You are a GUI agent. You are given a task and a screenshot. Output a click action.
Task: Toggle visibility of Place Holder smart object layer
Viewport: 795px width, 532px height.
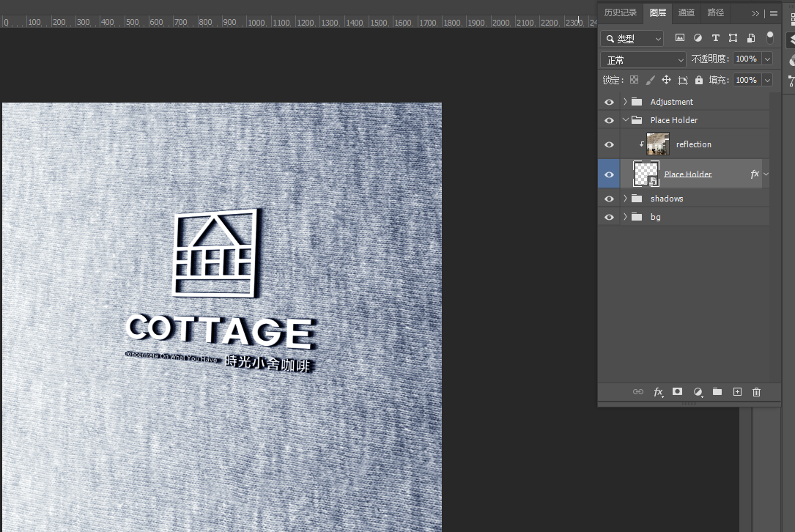tap(609, 174)
